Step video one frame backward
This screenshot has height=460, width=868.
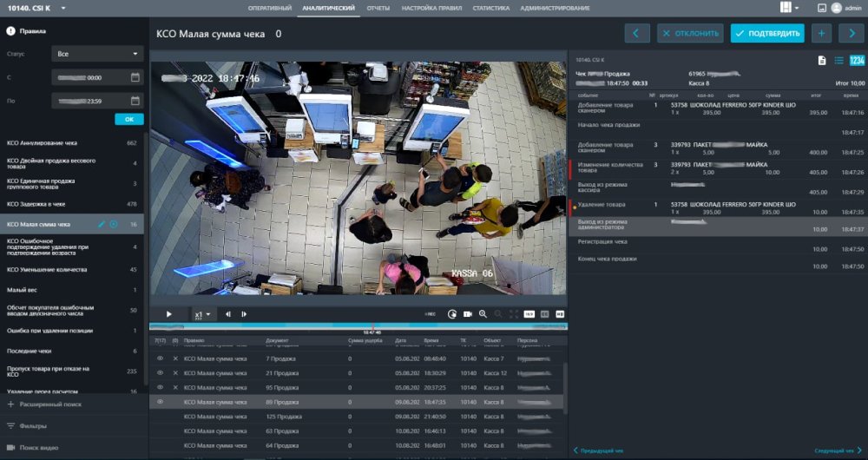point(228,314)
